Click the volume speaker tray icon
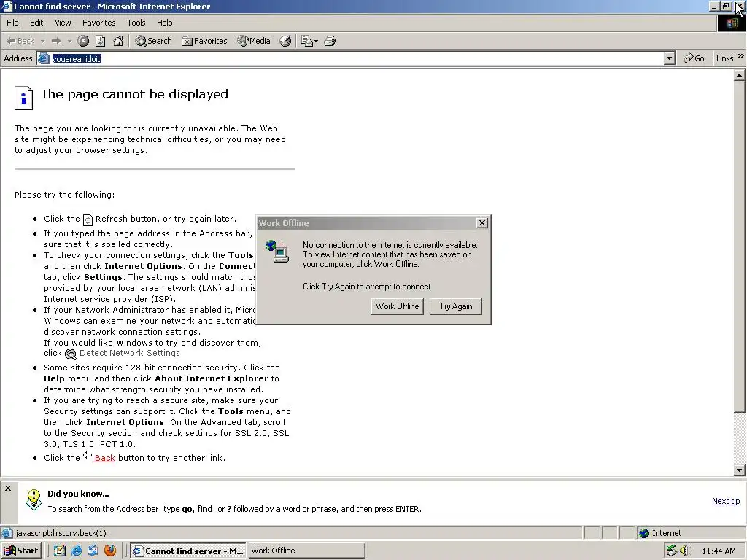This screenshot has height=560, width=747. point(685,551)
